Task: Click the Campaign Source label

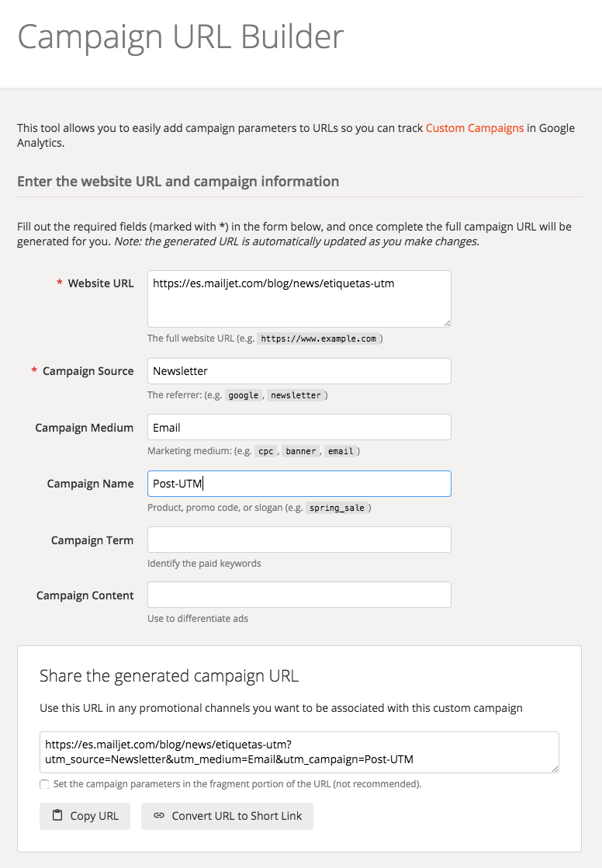Action: 88,371
